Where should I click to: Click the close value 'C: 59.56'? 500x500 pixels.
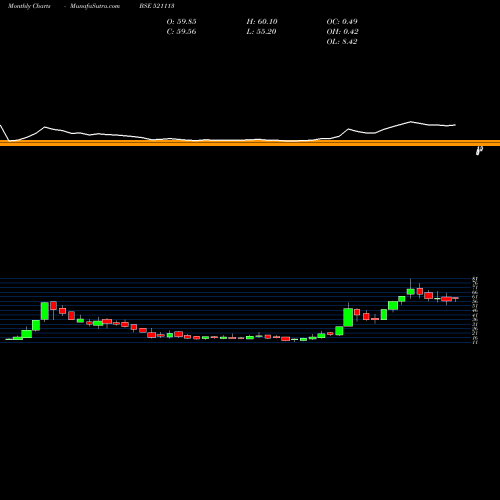click(x=181, y=32)
